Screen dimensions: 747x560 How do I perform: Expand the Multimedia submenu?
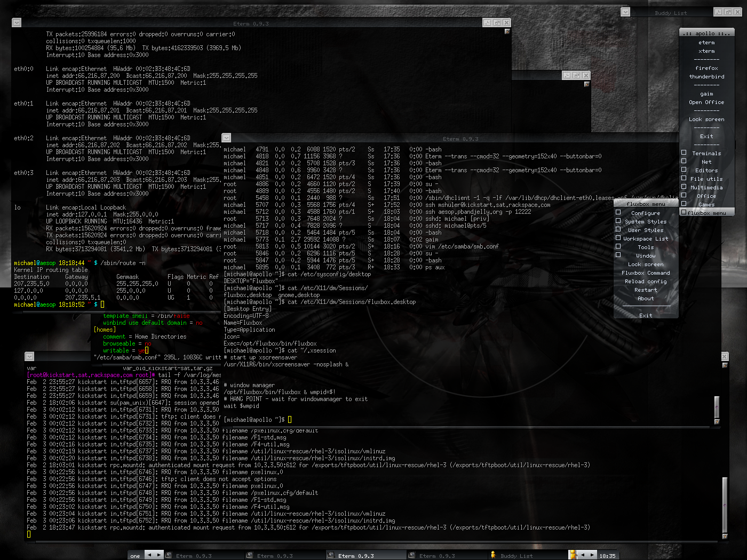pyautogui.click(x=706, y=187)
